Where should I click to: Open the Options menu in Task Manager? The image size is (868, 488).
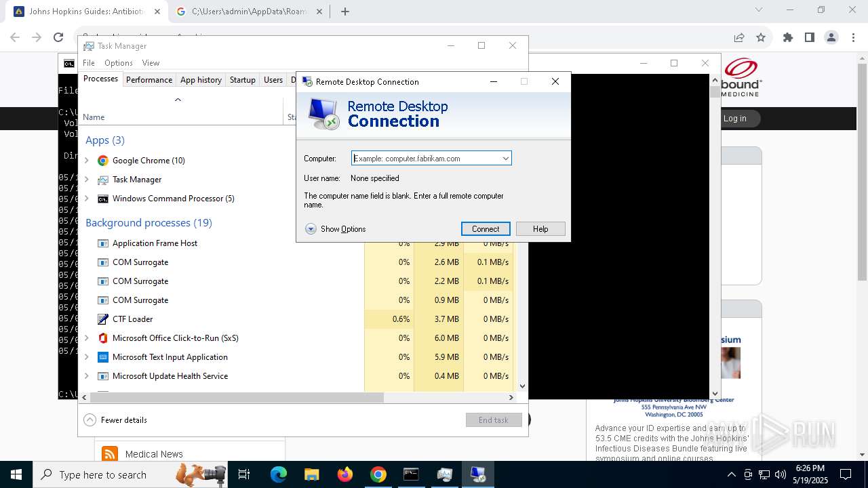tap(119, 63)
